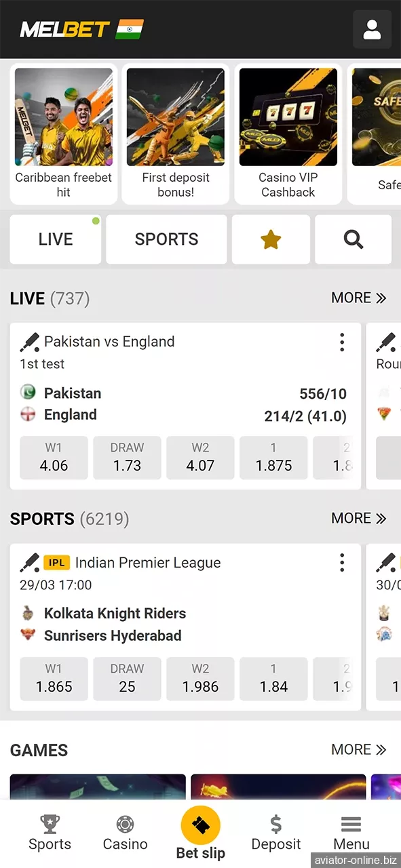401x868 pixels.
Task: Open the search icon
Action: point(353,239)
